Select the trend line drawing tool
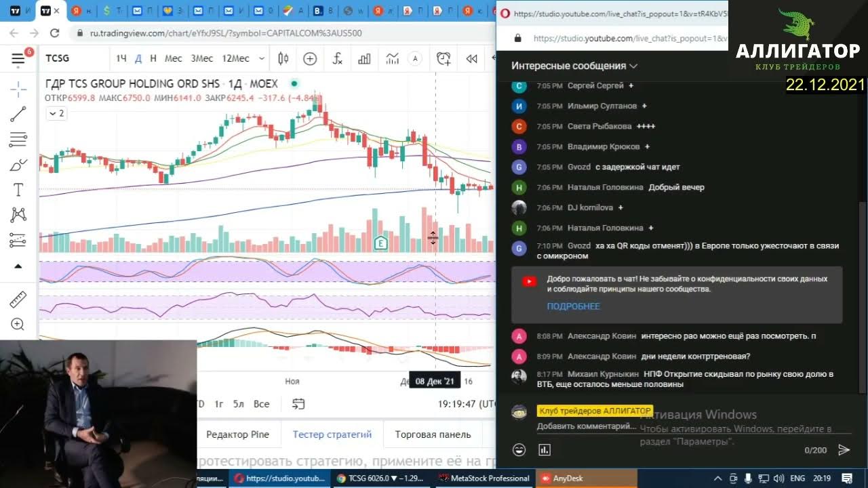The width and height of the screenshot is (868, 488). pyautogui.click(x=18, y=114)
